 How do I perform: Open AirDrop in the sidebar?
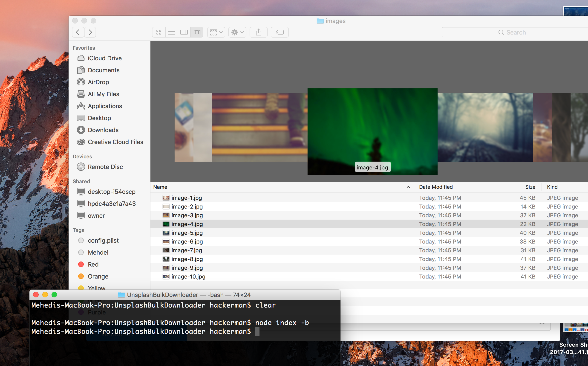point(98,82)
